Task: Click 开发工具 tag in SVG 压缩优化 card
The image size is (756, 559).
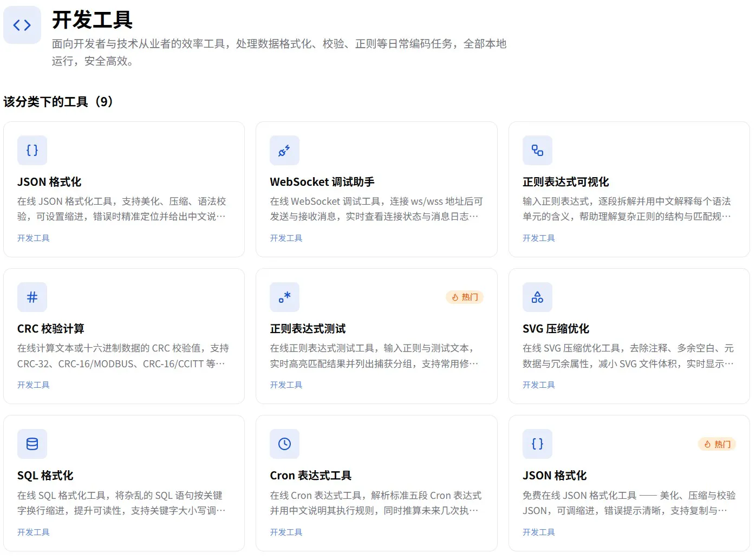Action: pos(539,385)
